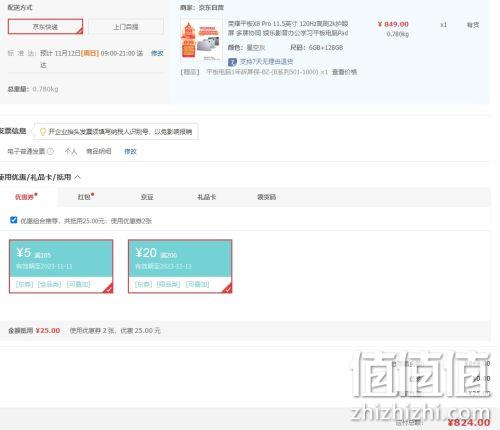
Task: Open the 荣耀平板X8 Pro product title
Action: click(x=288, y=28)
